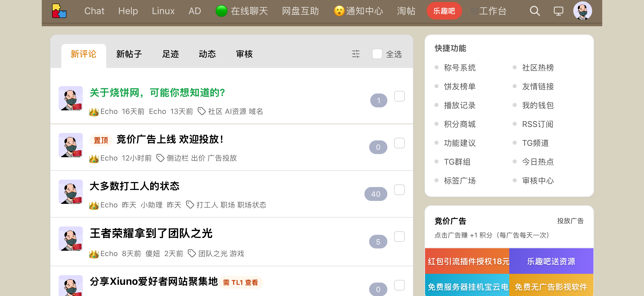Check the box for 王者荣耀 post
644x296 pixels.
[x=399, y=237]
